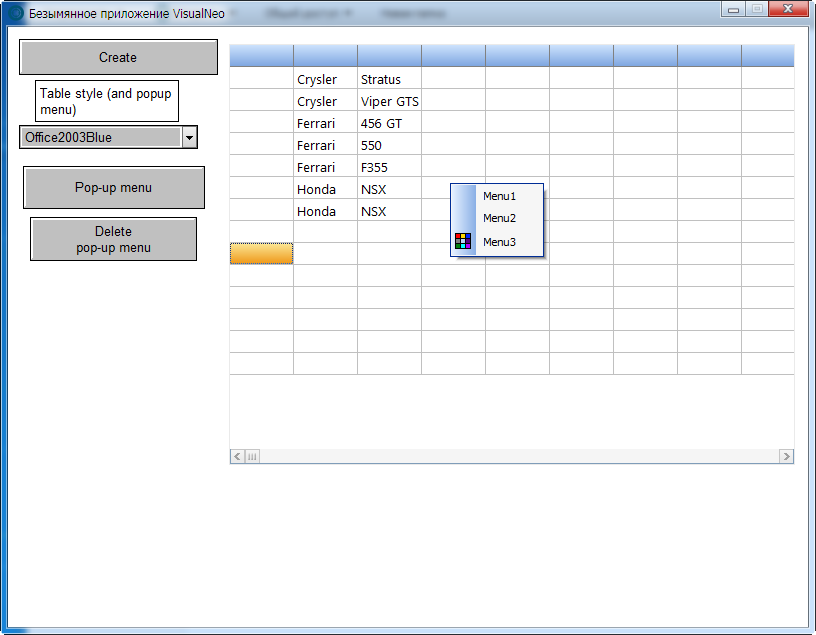Viewport: 816px width, 635px height.
Task: Click the color grid icon beside Menu3
Action: 462,241
